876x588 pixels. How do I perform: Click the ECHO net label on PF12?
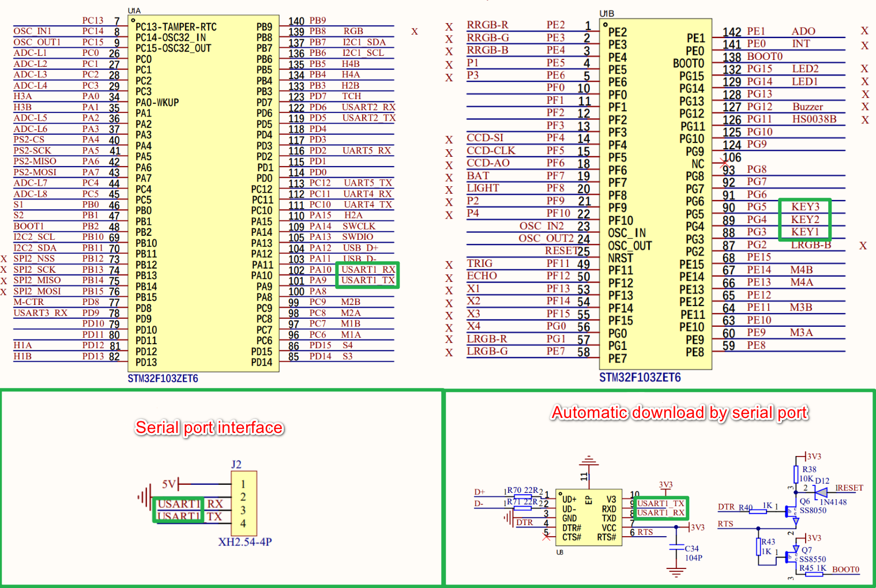pos(482,276)
